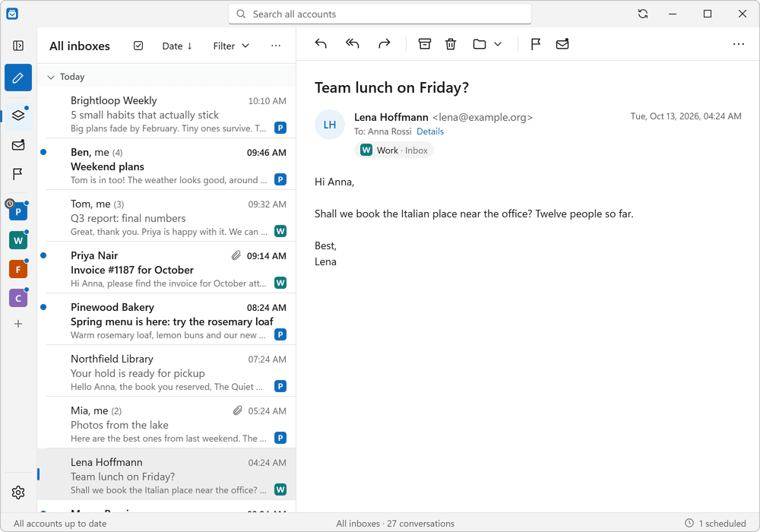Open Invoice #1187 for October email
Viewport: 760px width, 532px height.
[166, 269]
